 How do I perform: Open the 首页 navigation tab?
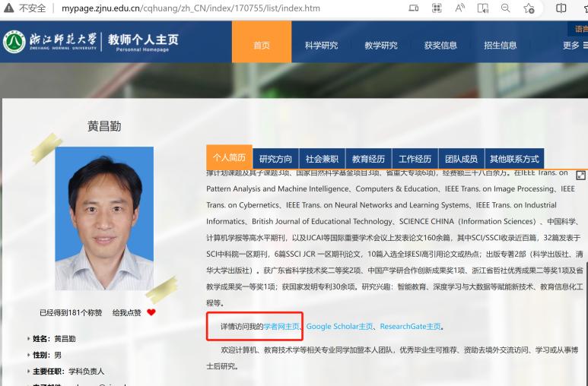pyautogui.click(x=262, y=42)
